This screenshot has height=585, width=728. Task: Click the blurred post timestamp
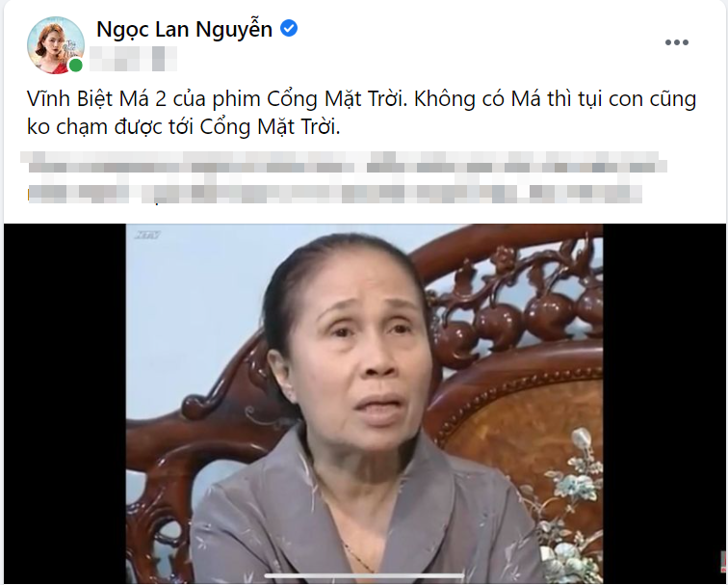tap(133, 59)
